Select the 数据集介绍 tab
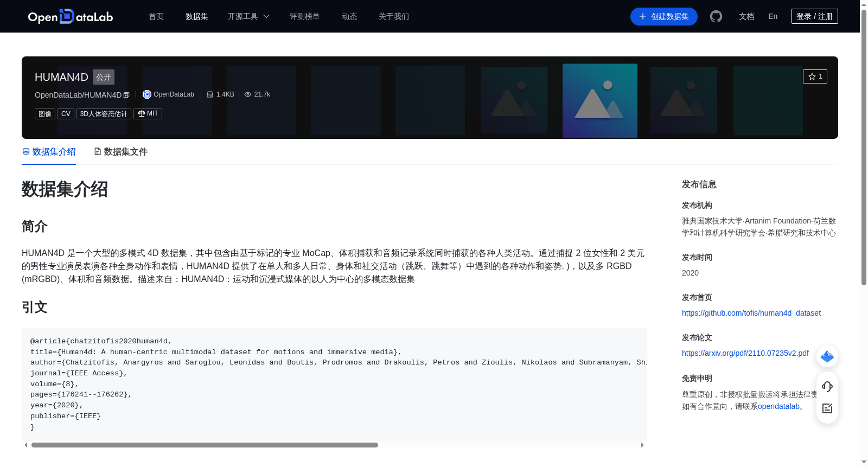The height and width of the screenshot is (467, 868). [x=49, y=152]
